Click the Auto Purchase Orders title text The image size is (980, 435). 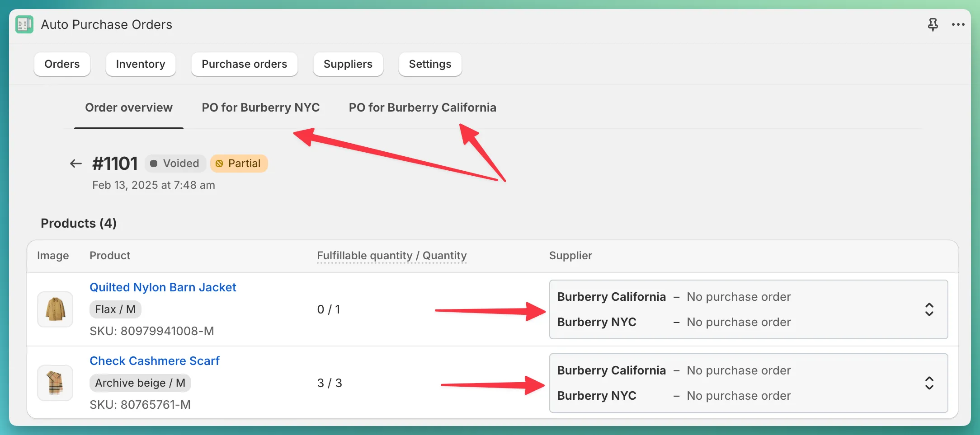click(x=107, y=24)
